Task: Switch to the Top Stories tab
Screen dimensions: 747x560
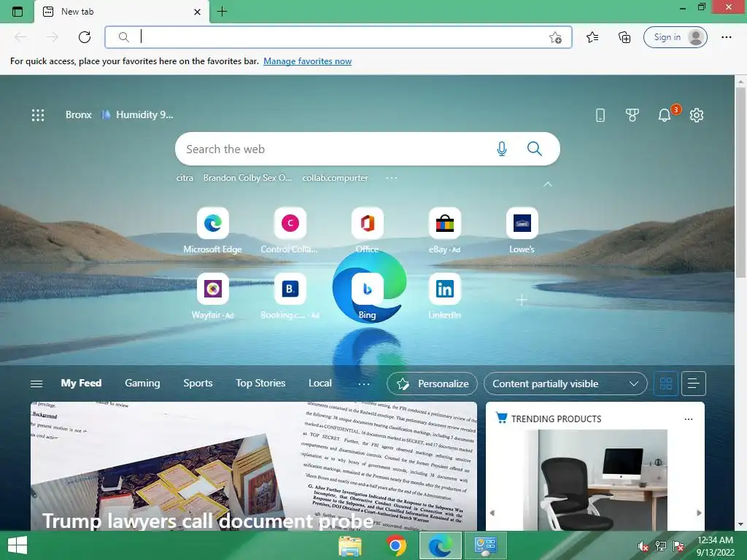Action: click(260, 383)
